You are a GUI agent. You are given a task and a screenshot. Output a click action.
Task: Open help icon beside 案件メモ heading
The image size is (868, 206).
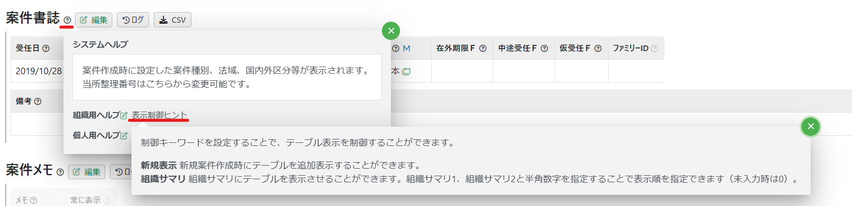[60, 172]
